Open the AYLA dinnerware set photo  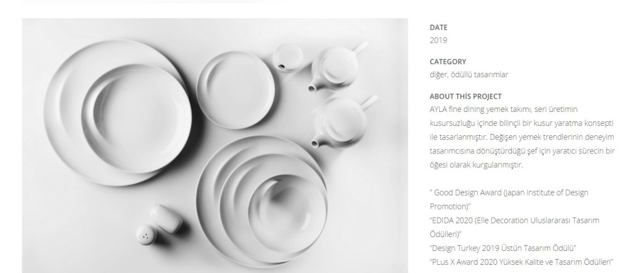pyautogui.click(x=215, y=146)
